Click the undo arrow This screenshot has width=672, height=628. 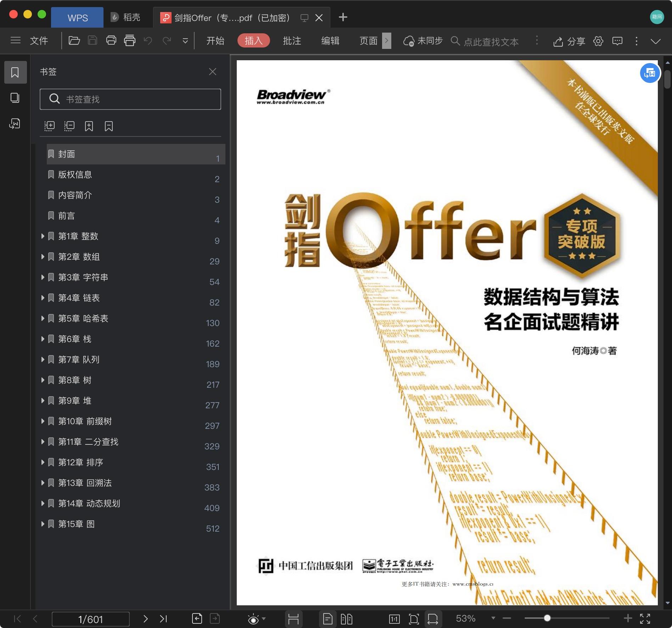148,41
